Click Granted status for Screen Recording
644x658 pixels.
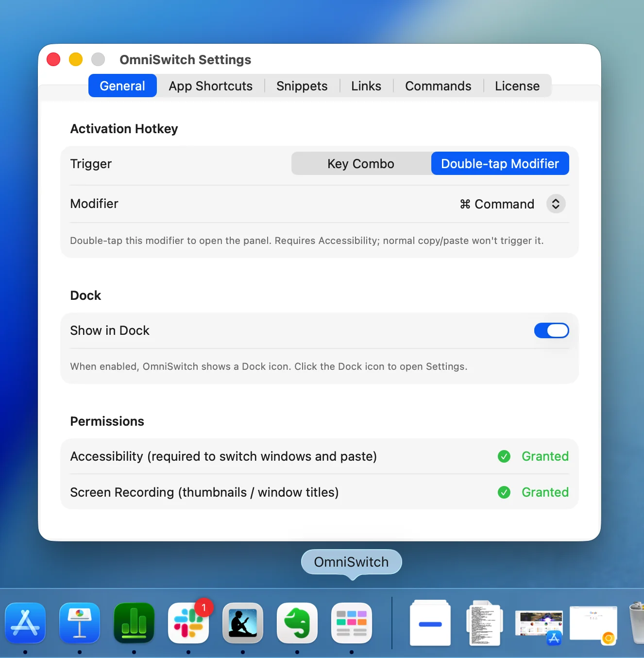pos(545,492)
